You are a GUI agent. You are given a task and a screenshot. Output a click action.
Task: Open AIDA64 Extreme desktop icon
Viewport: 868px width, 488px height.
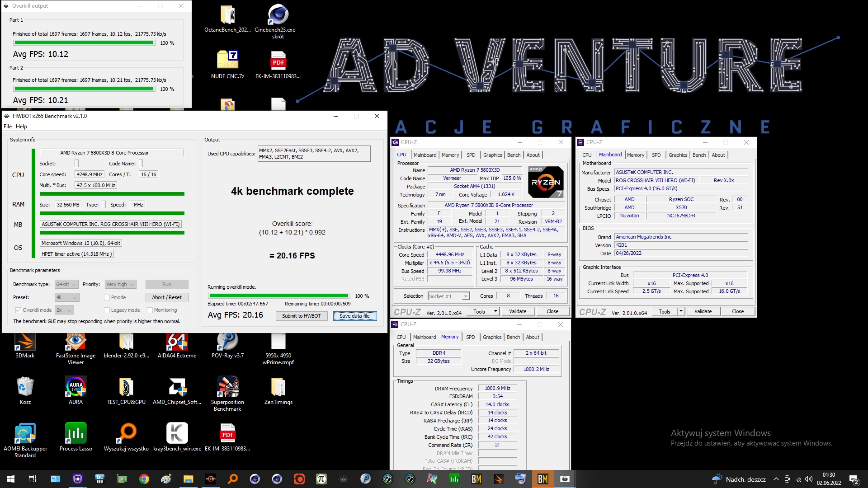point(177,346)
